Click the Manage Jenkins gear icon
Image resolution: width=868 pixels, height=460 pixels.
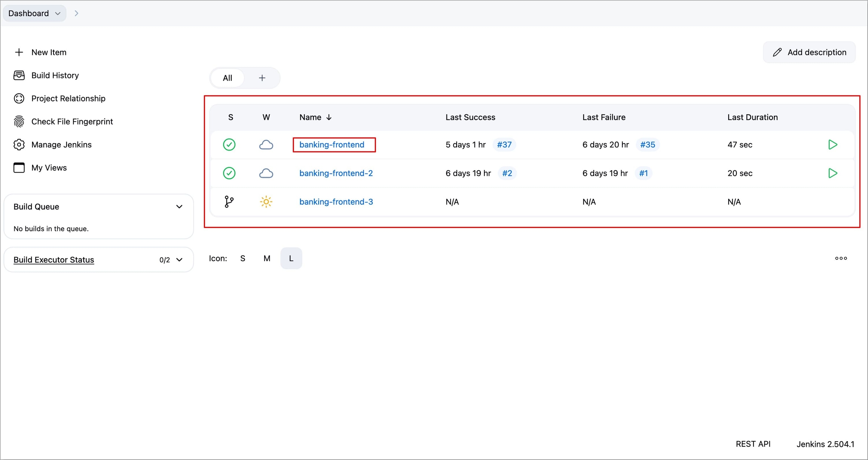[x=19, y=145]
